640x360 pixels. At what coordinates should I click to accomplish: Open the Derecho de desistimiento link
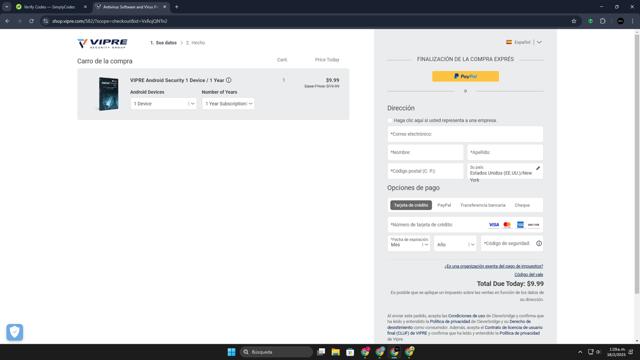459,324
